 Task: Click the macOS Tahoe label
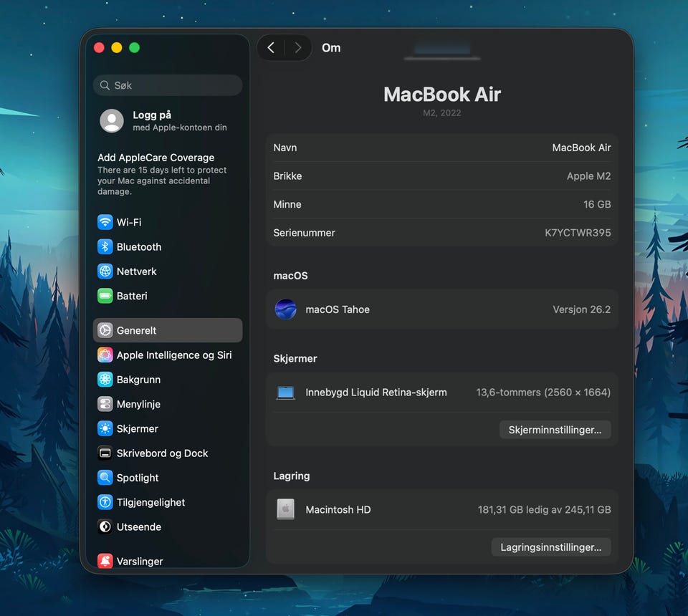tap(338, 309)
